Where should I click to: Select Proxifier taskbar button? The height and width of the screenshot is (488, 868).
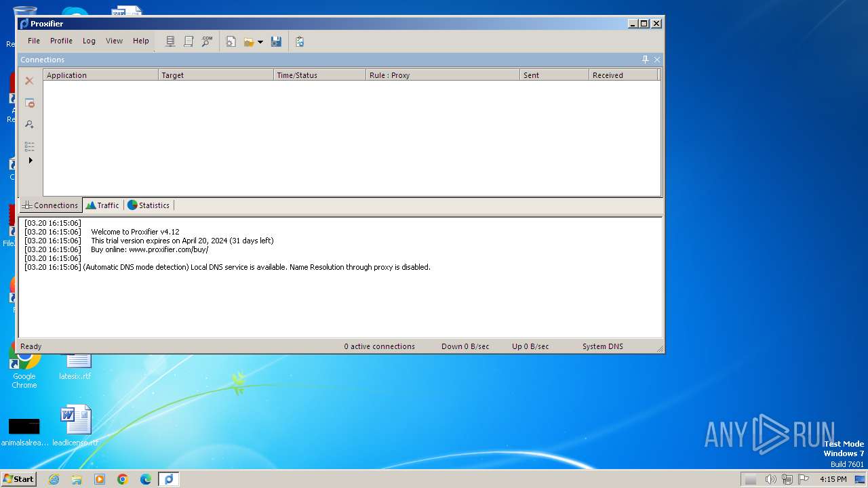click(169, 479)
